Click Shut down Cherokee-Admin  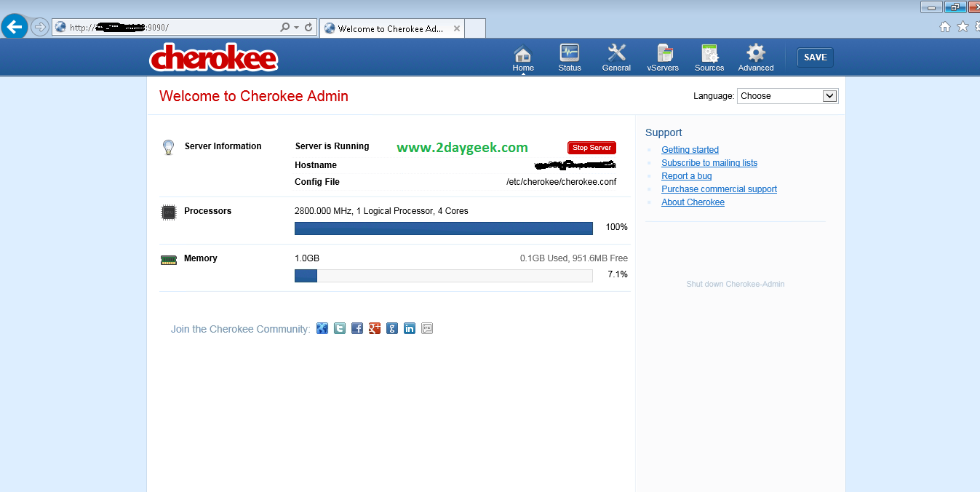pyautogui.click(x=736, y=284)
